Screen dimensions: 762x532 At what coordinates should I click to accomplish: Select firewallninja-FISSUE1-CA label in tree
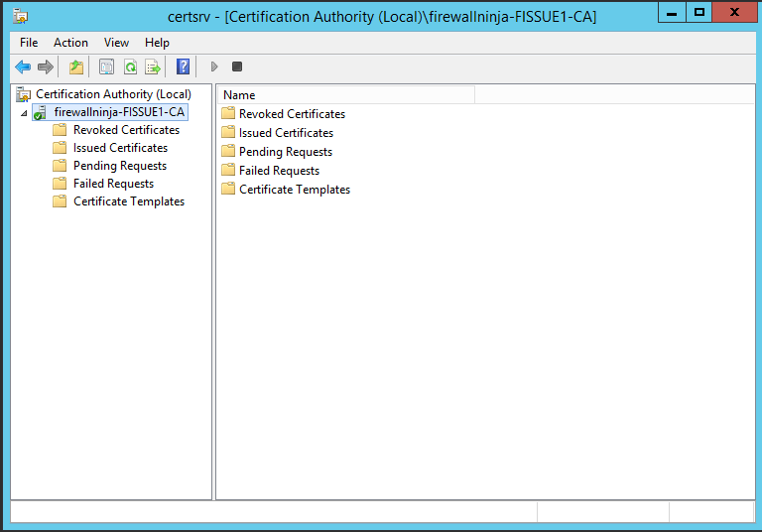tap(119, 112)
